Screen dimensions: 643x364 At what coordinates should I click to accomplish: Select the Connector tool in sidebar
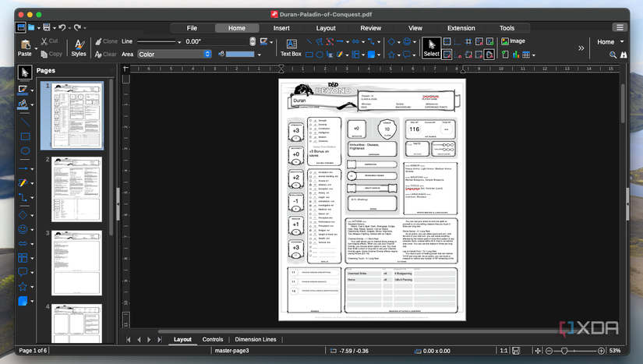pyautogui.click(x=23, y=197)
